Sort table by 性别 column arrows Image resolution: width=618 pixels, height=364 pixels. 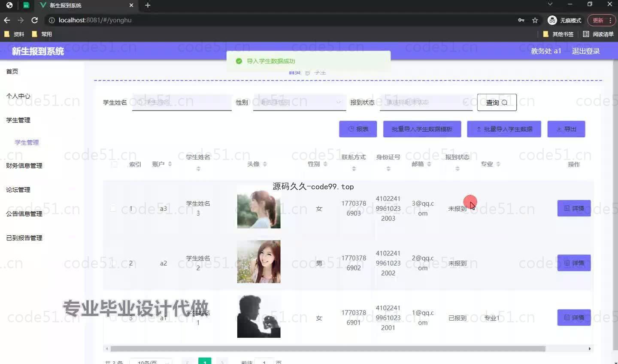pyautogui.click(x=325, y=164)
